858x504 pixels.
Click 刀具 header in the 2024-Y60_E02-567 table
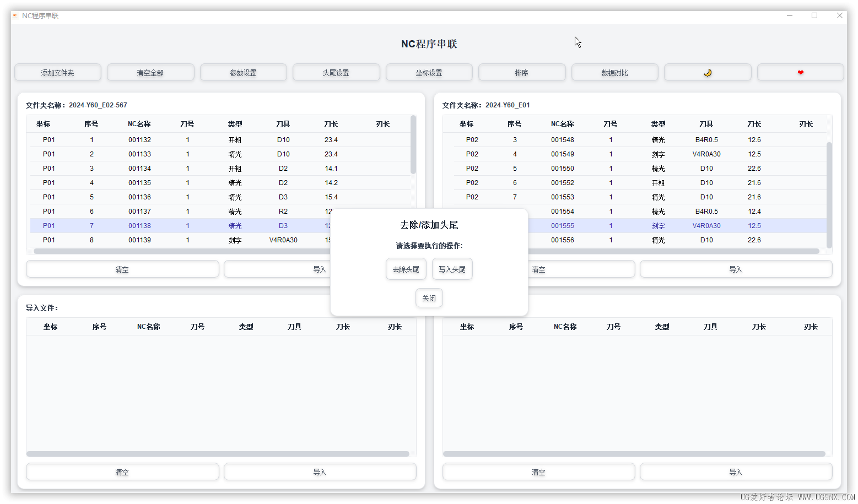point(283,124)
